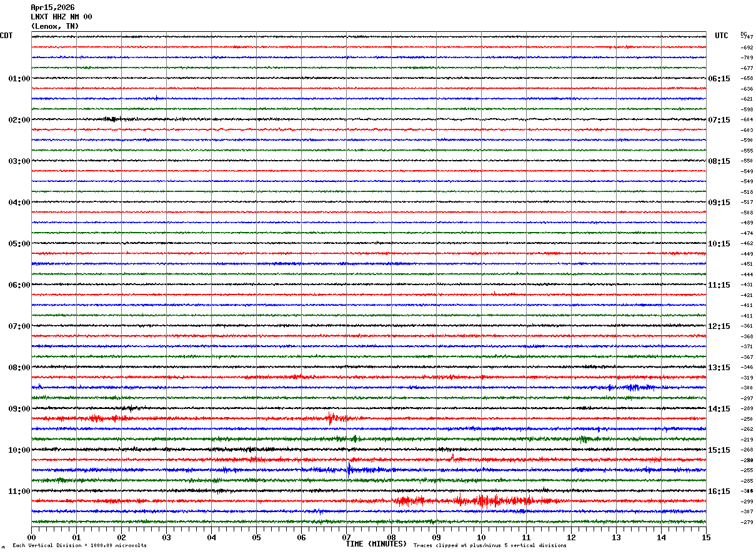Viewport: 756px width, 554px height.
Task: Click the 11:15 UTC row label
Action: (x=719, y=285)
